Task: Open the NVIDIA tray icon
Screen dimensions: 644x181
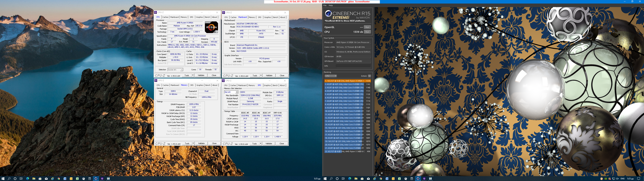Action: point(605,179)
